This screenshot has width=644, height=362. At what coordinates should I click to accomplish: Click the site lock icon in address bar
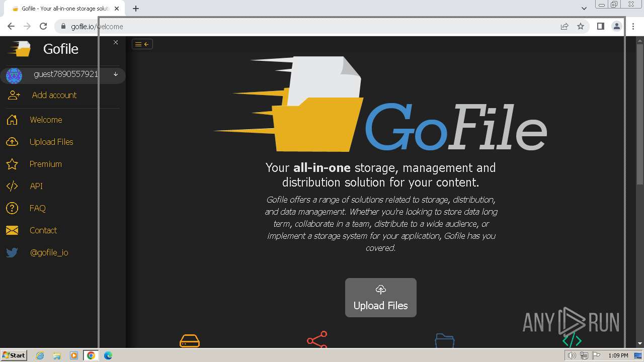click(63, 27)
